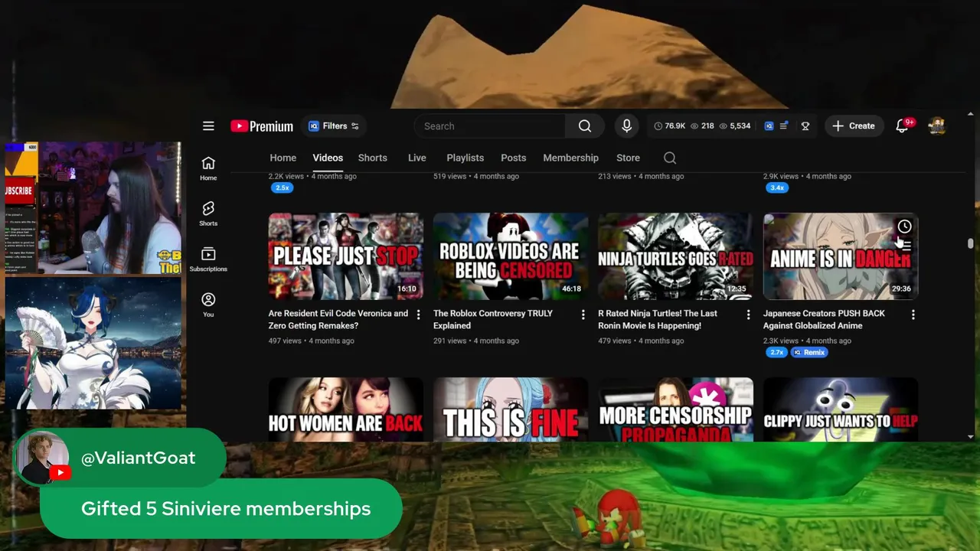Open the ROBLOX VIDEOS ARE BEING CENSORED thumbnail
980x551 pixels.
coord(511,256)
